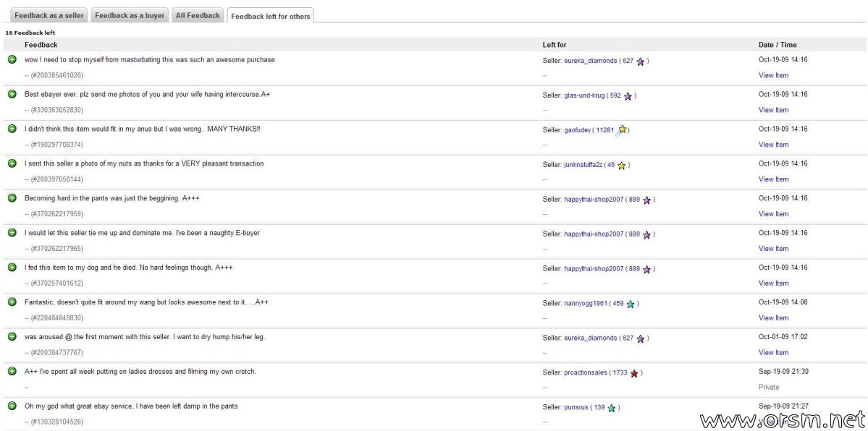Open the Feedback as a buyer tab

[x=130, y=15]
